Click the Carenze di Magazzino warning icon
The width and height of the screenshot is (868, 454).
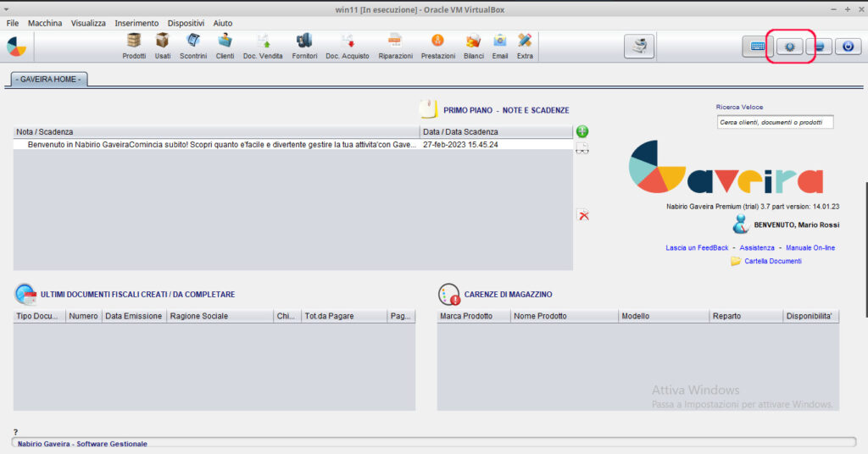tap(449, 294)
